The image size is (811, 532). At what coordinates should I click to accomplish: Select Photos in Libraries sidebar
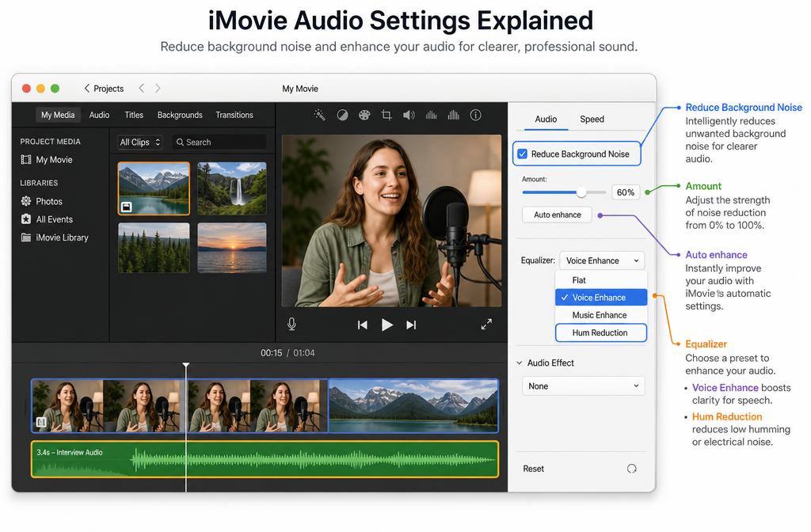click(41, 201)
